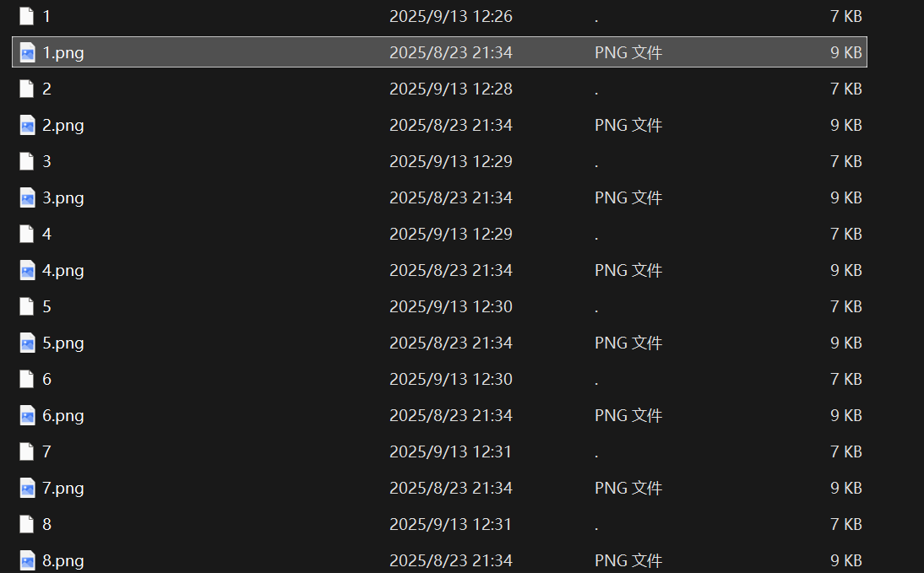Select the file named 3.png

63,197
